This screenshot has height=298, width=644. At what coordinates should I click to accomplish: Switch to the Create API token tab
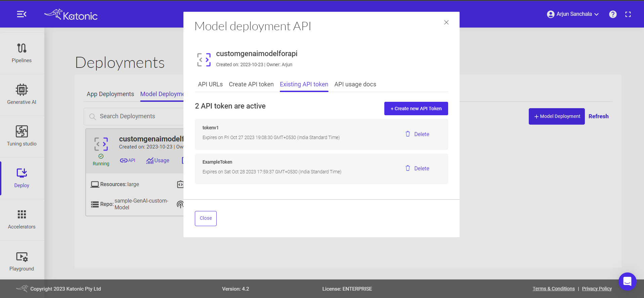pos(251,84)
